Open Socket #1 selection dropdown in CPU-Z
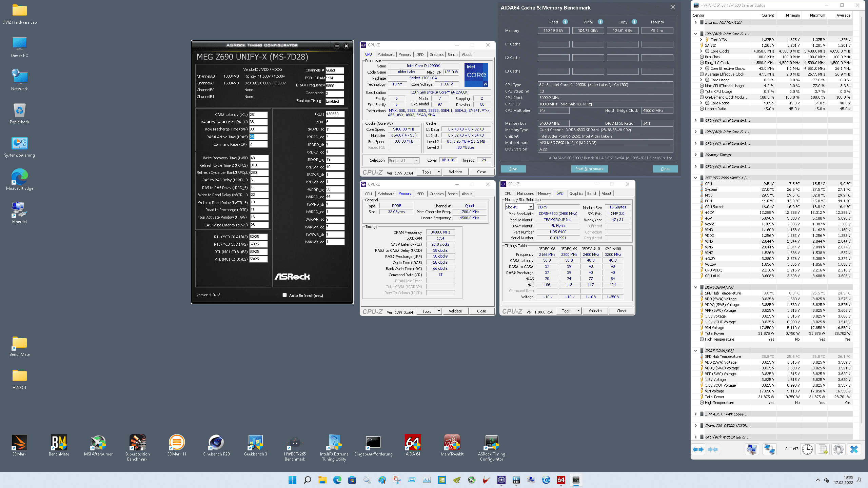Image resolution: width=868 pixels, height=488 pixels. point(403,160)
